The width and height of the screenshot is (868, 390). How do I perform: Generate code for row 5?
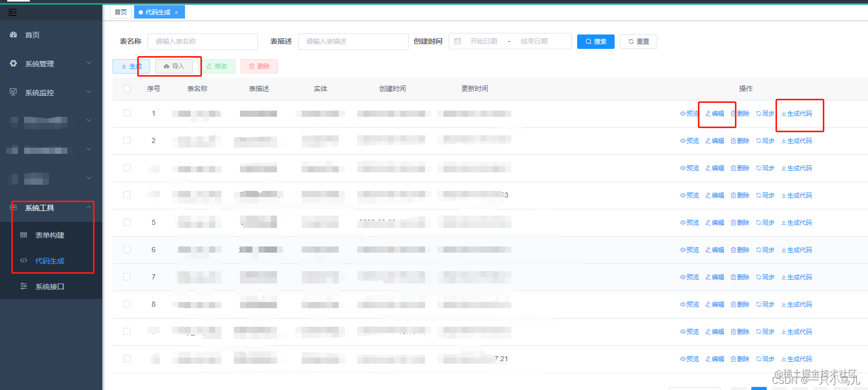797,223
